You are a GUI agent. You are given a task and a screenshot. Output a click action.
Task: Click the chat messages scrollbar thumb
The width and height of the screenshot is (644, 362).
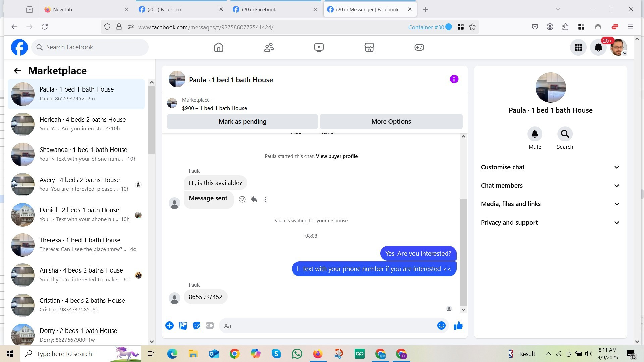point(463,252)
